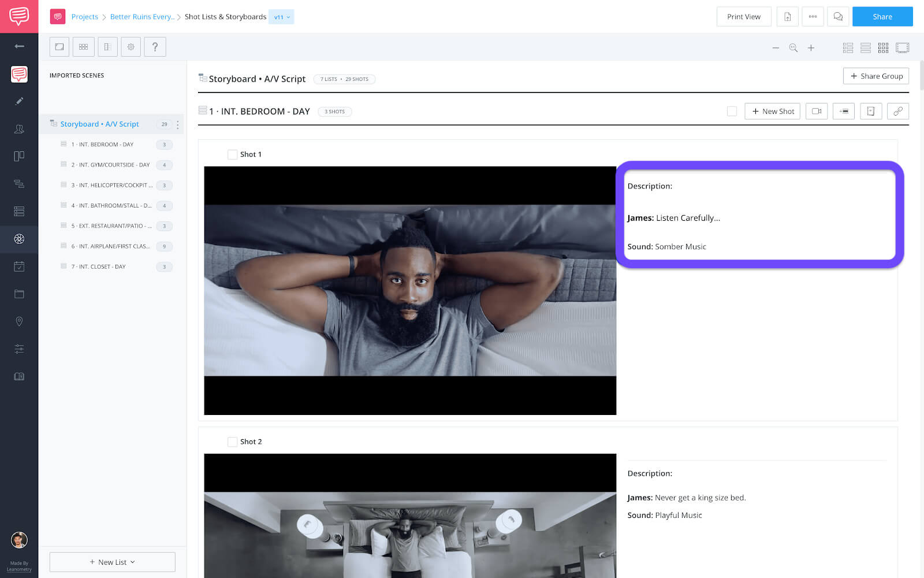Click the camera icon beside New Shot
The image size is (924, 578).
pyautogui.click(x=817, y=111)
